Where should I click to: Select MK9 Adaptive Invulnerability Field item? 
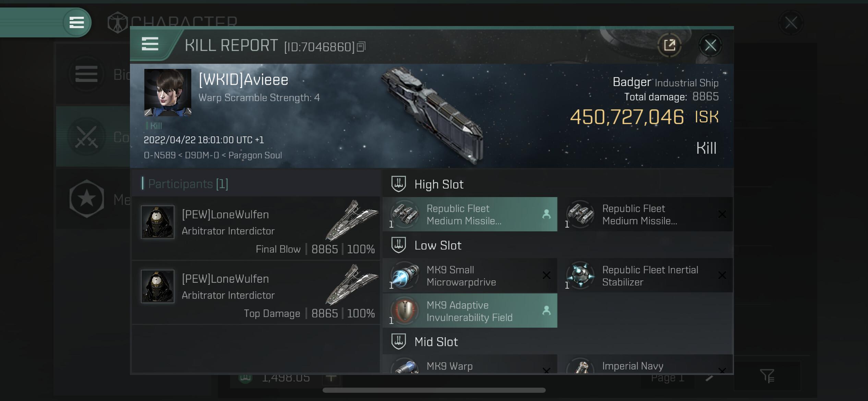click(470, 311)
